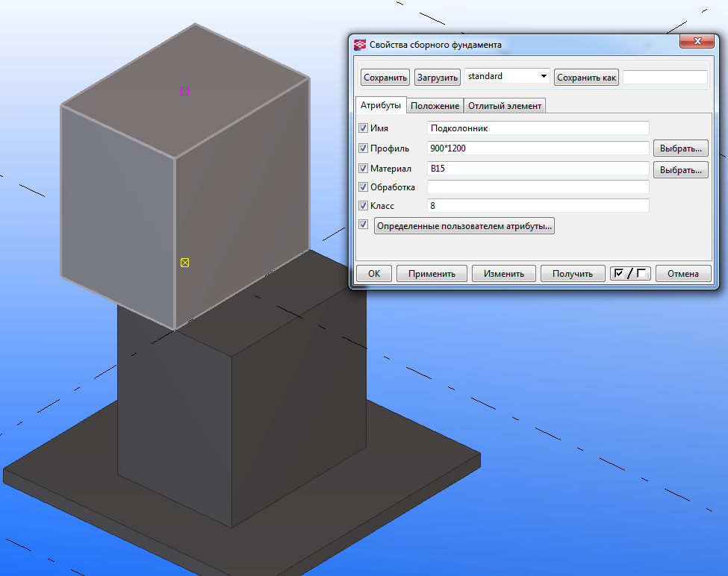This screenshot has width=728, height=576.
Task: Switch to the Положение tab
Action: point(435,106)
